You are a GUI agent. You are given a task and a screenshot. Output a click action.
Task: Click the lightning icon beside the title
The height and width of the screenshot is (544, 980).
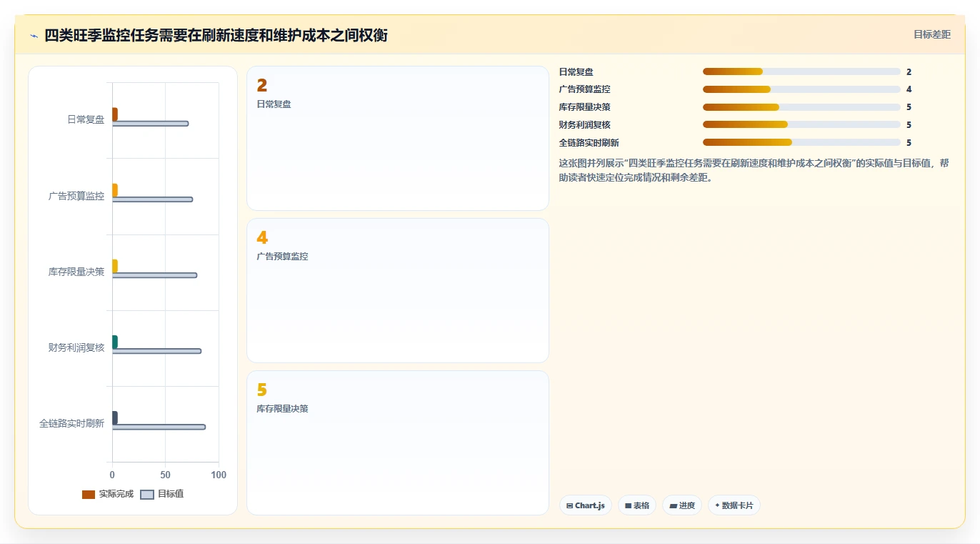tap(34, 36)
